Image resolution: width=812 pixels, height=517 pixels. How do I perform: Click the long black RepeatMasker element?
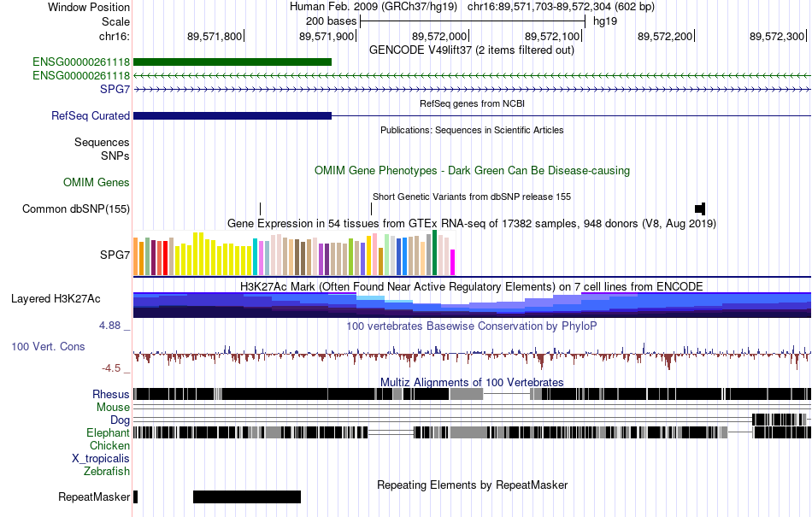(247, 496)
